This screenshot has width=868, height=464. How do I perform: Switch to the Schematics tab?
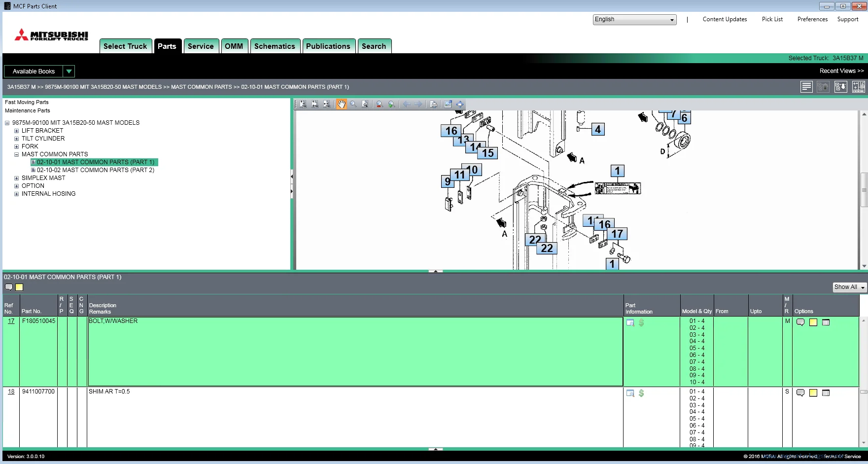(275, 46)
